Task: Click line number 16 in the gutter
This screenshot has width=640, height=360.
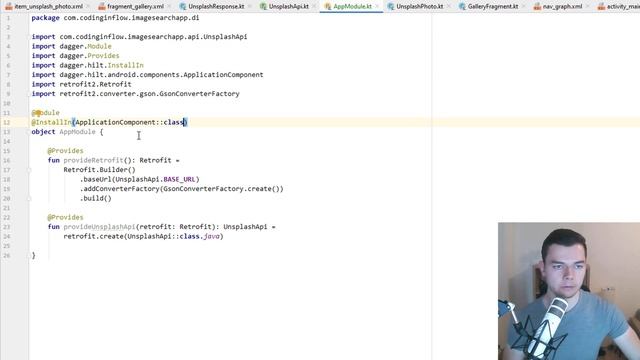Action: (x=7, y=160)
